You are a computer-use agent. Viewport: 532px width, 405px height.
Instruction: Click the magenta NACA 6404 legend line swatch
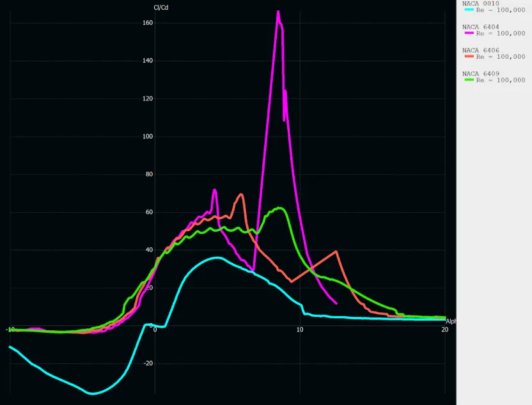pyautogui.click(x=469, y=33)
